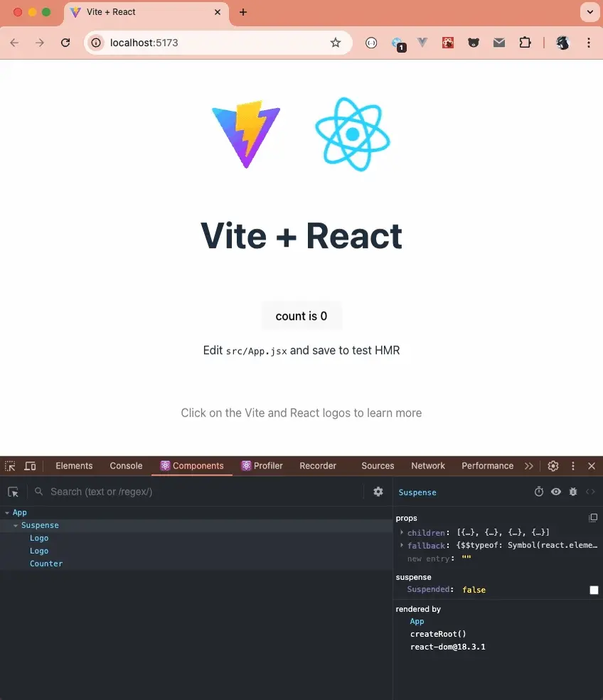603x700 pixels.
Task: Click the browser back arrow
Action: [x=14, y=43]
